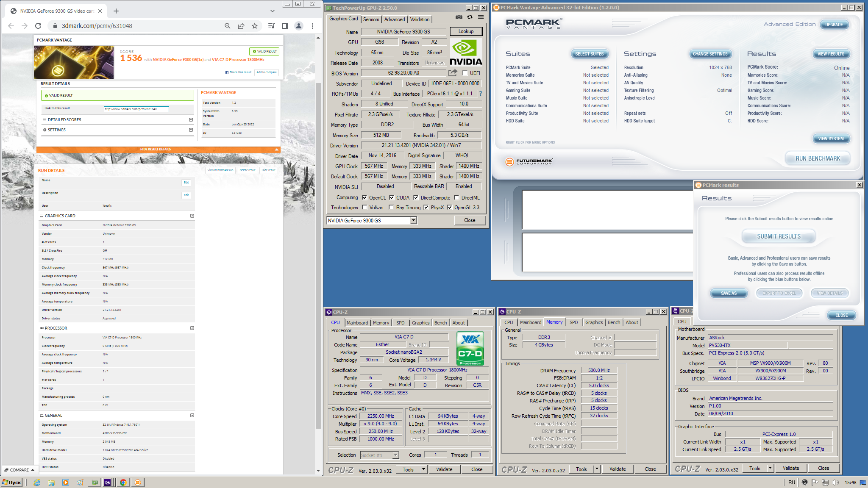
Task: Click SELECT SUITES in PCMark Vantage
Action: (589, 54)
